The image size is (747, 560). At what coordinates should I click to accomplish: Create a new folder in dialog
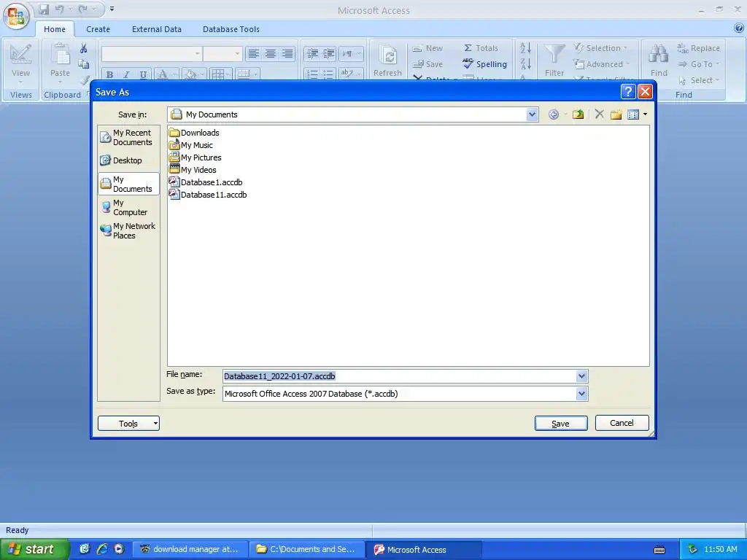(x=616, y=114)
